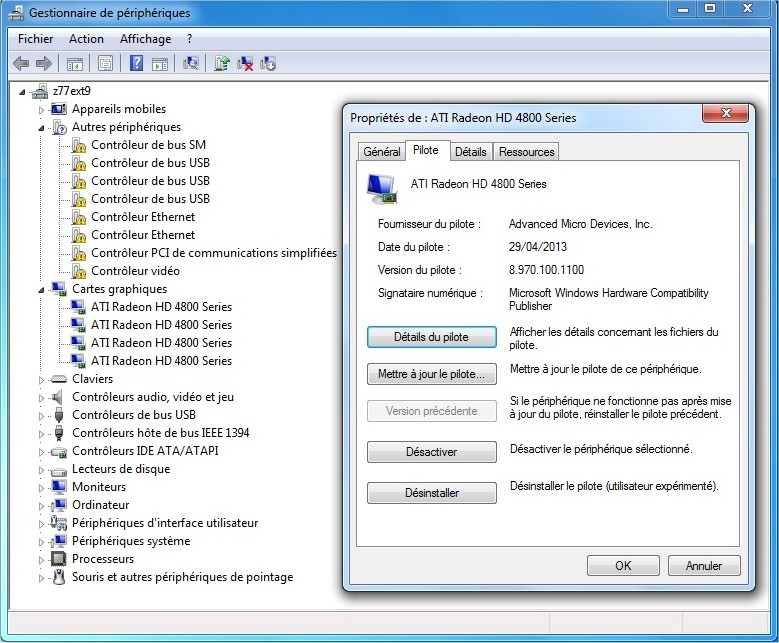Collapse the Autres périphériques node
The width and height of the screenshot is (779, 643).
41,128
